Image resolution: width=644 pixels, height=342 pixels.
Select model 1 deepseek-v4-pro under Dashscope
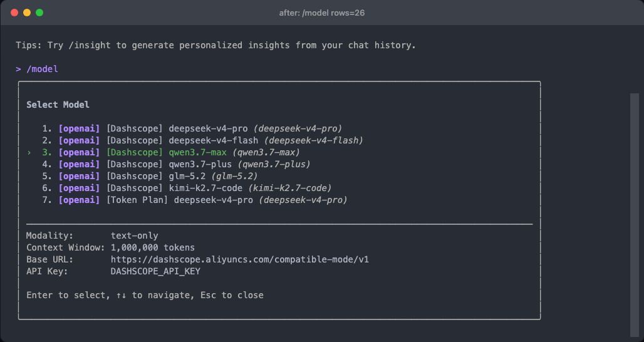click(192, 128)
